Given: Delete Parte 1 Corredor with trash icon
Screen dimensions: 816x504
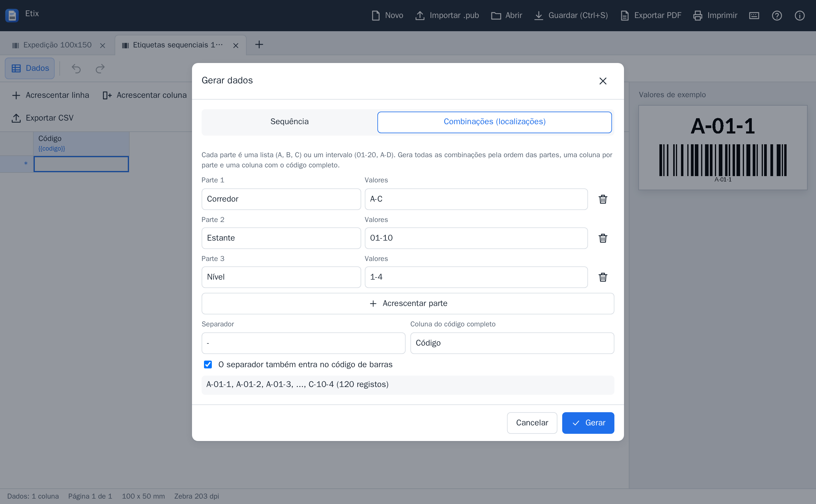Looking at the screenshot, I should 603,199.
